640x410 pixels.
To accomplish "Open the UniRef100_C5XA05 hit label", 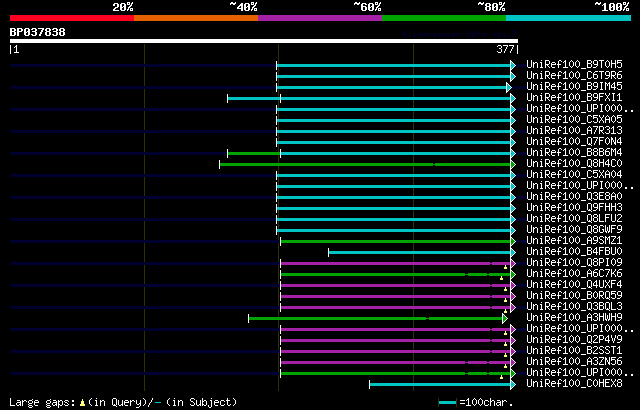I will (x=574, y=120).
